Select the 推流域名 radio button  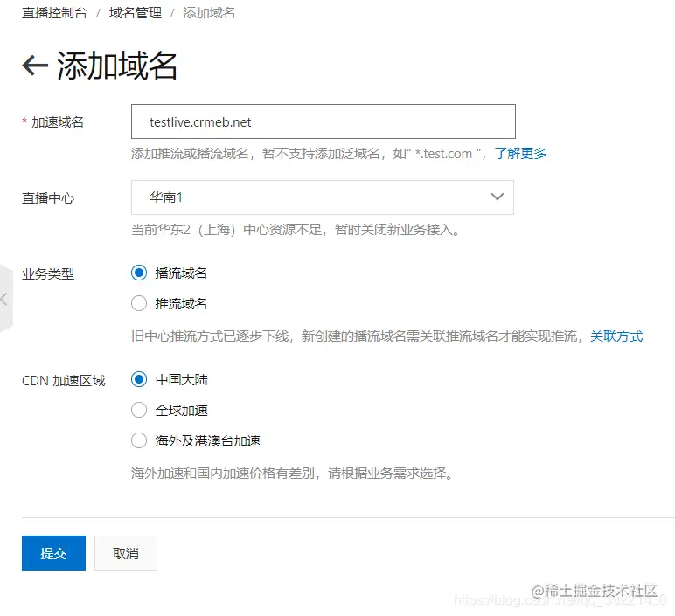click(139, 303)
